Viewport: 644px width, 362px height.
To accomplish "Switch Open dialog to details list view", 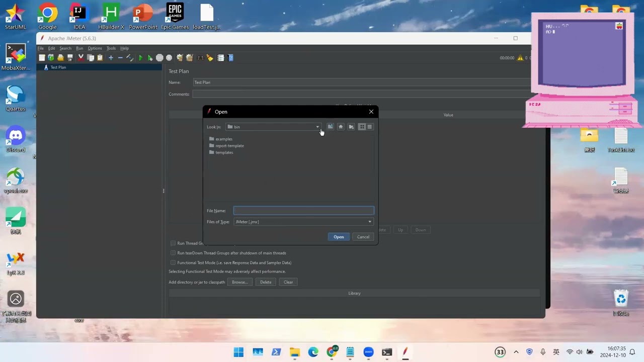I will pyautogui.click(x=369, y=127).
